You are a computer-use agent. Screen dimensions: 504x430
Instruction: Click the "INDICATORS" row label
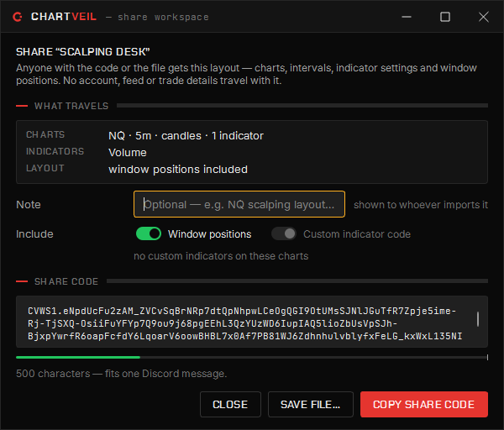pos(55,151)
